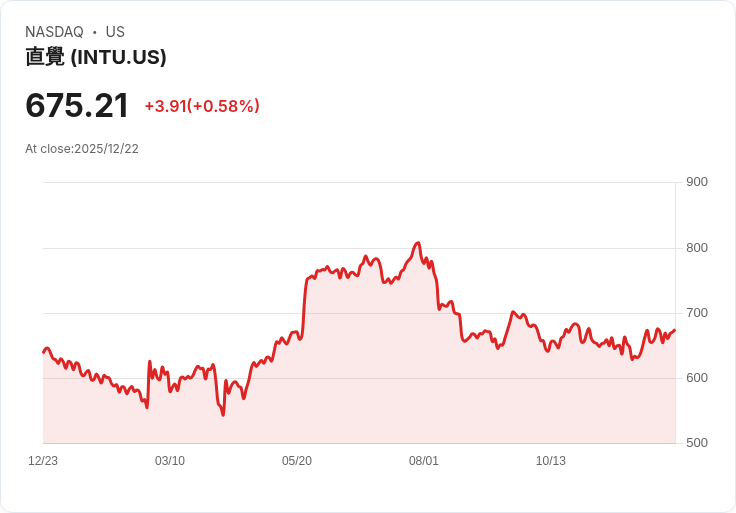Select the 08/01 date on x-axis
This screenshot has width=736, height=513.
(x=424, y=461)
